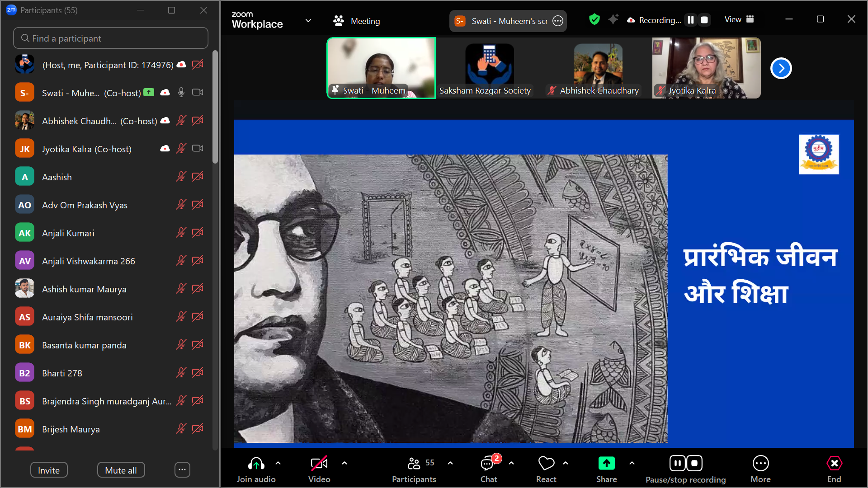The width and height of the screenshot is (868, 488).
Task: Click Adv Om Prakash Vyas muted mic icon
Action: pos(181,205)
